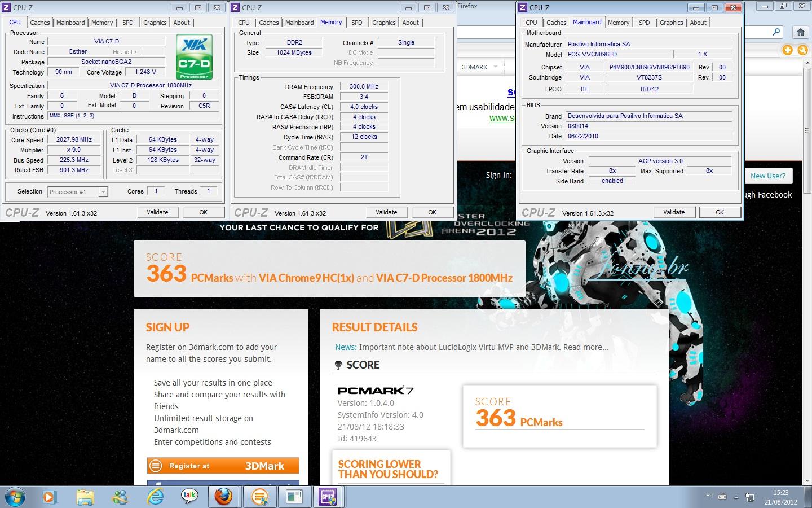Open Graphics tab in the left CPU-Z window
Image resolution: width=812 pixels, height=508 pixels.
coord(155,23)
